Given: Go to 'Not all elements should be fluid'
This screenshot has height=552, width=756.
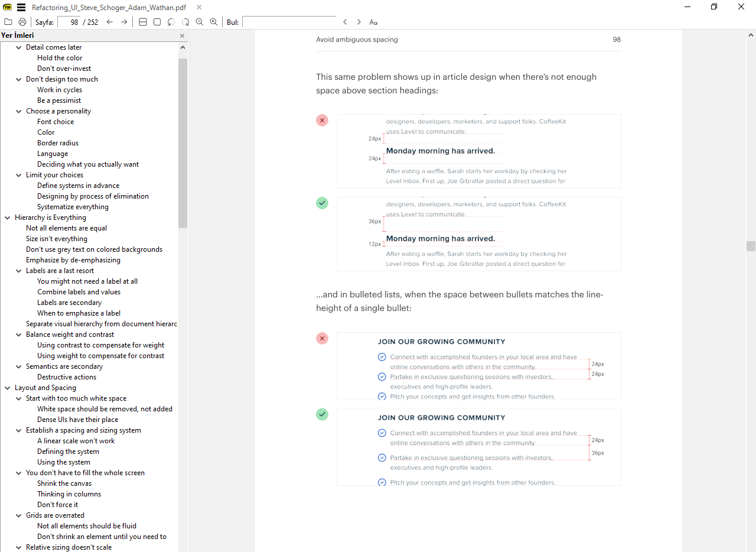Looking at the screenshot, I should pos(87,526).
